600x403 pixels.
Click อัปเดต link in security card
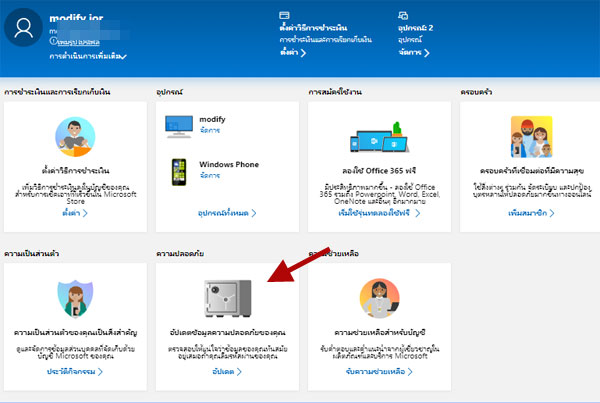[227, 372]
